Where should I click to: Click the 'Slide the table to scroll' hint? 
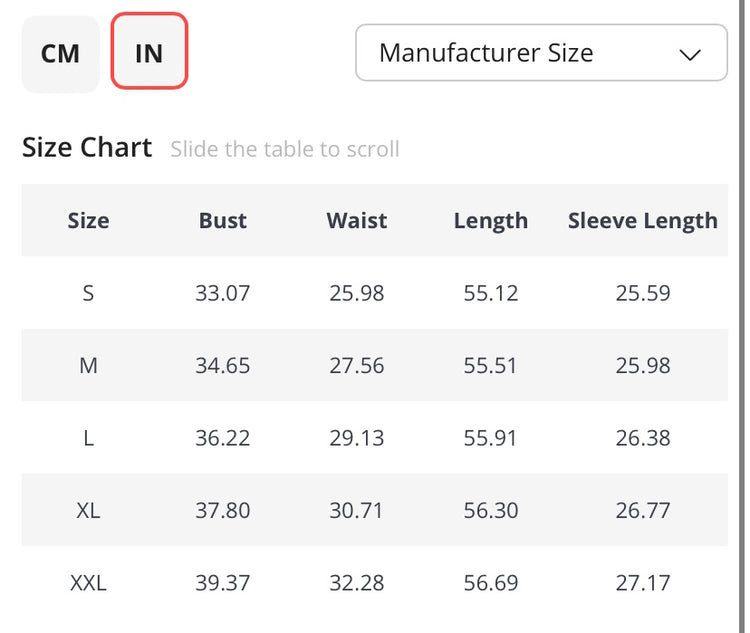point(284,150)
